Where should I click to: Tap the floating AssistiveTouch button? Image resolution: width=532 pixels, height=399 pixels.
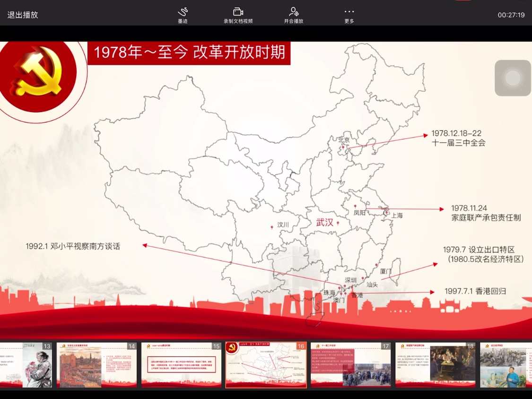coord(513,78)
